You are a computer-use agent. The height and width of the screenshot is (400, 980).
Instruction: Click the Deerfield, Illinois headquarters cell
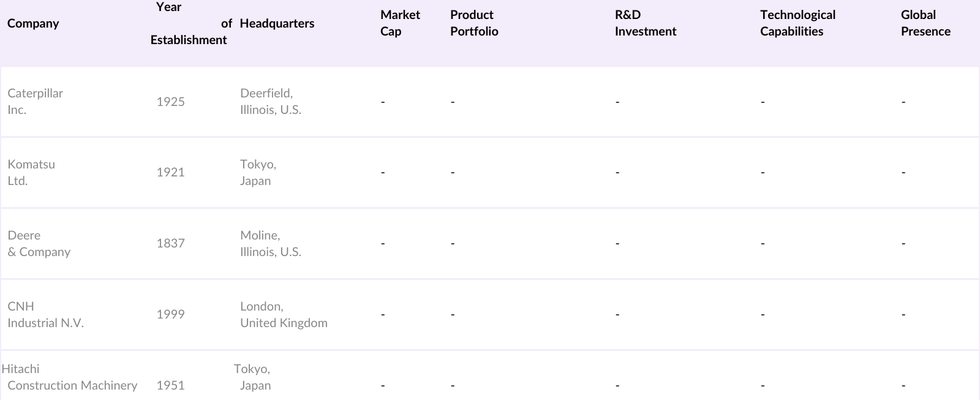(270, 102)
